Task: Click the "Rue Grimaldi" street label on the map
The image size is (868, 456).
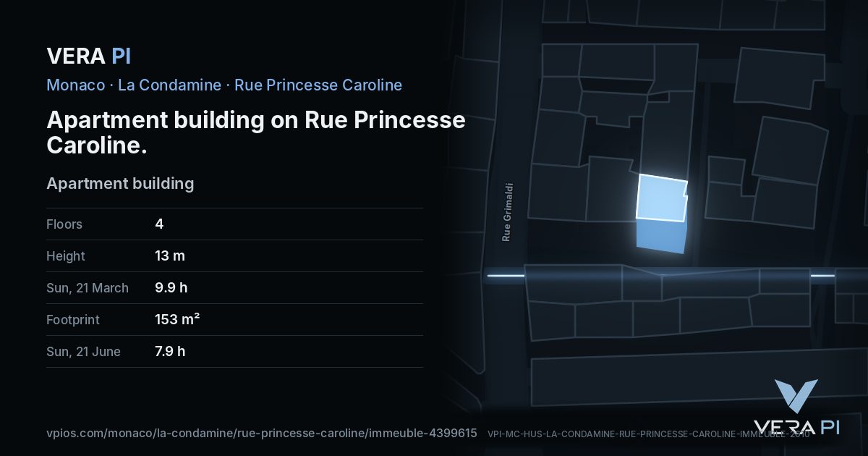Action: [507, 211]
